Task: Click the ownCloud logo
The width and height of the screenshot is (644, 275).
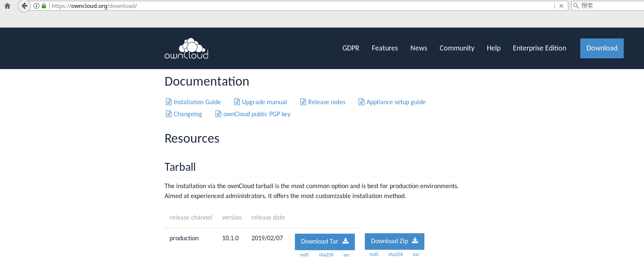Action: coord(186,48)
